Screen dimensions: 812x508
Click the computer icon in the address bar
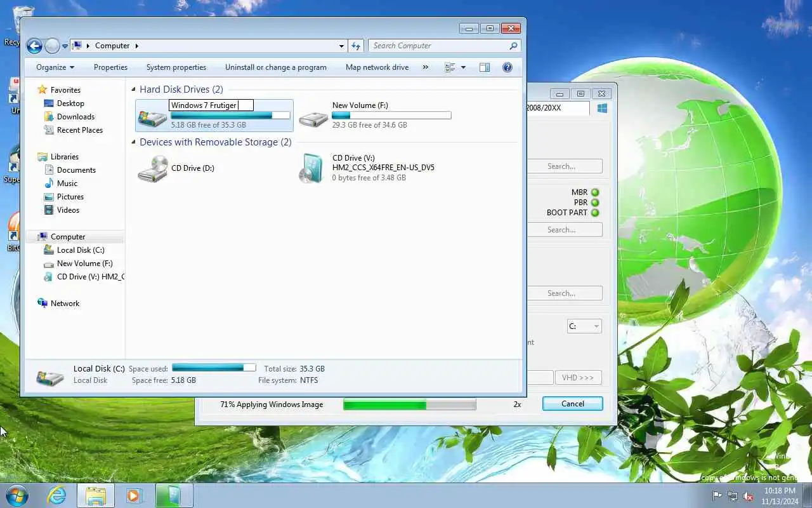(x=77, y=46)
